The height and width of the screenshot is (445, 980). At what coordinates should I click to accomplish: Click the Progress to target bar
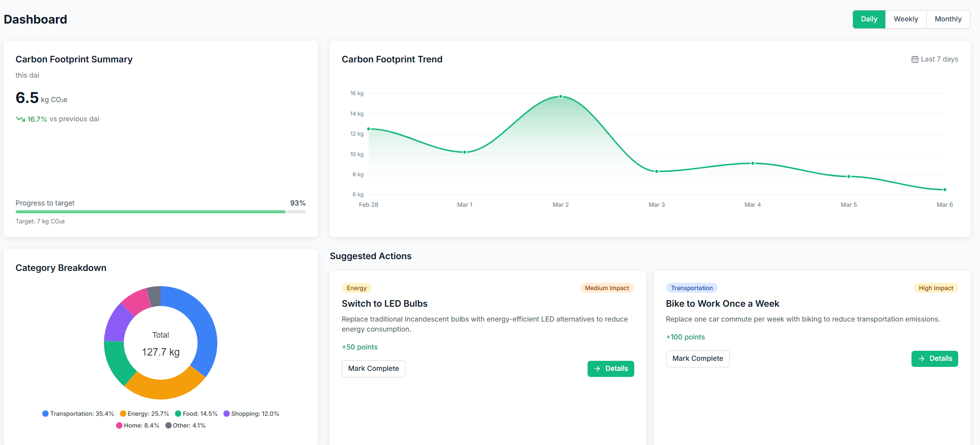pos(160,212)
